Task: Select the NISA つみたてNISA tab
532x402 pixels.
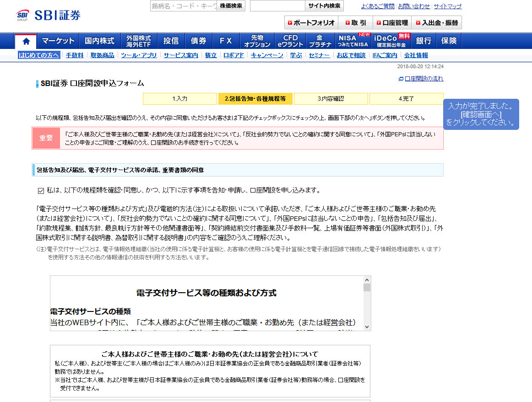Action: click(x=353, y=41)
